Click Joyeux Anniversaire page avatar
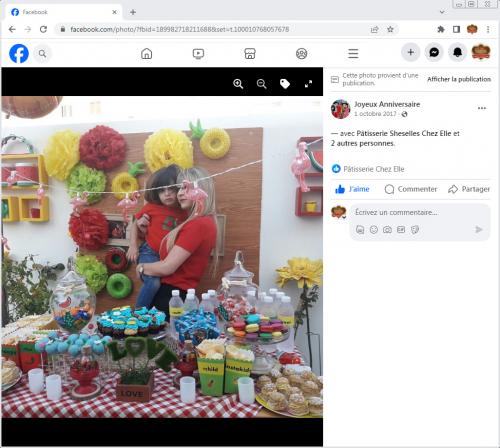 coord(340,109)
